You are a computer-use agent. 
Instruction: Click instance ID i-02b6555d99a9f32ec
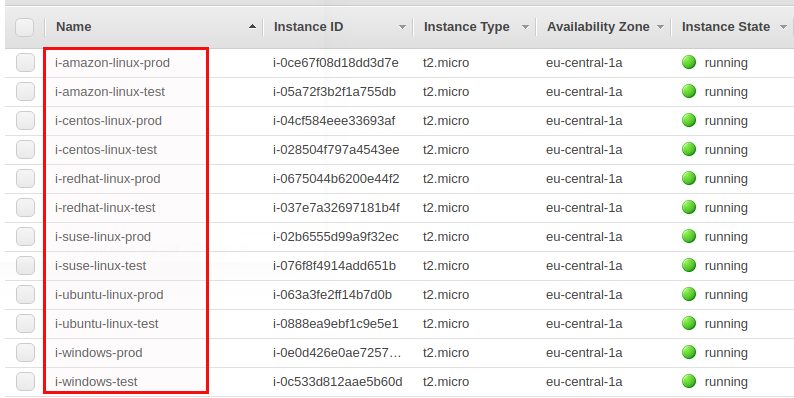pyautogui.click(x=336, y=236)
